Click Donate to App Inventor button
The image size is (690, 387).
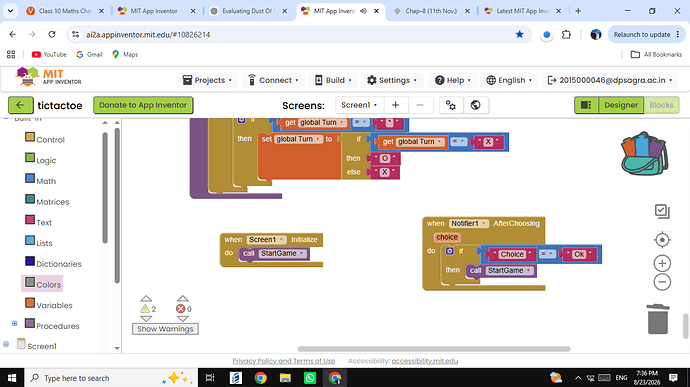[143, 105]
